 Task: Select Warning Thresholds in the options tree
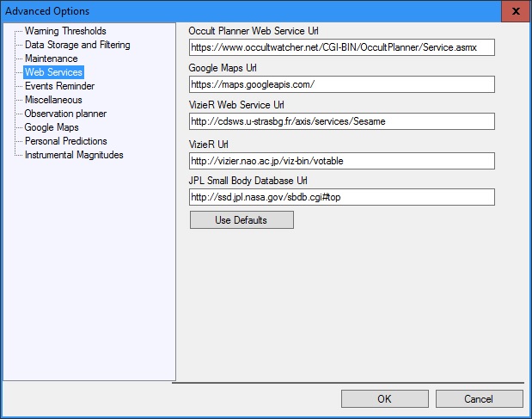[x=65, y=31]
